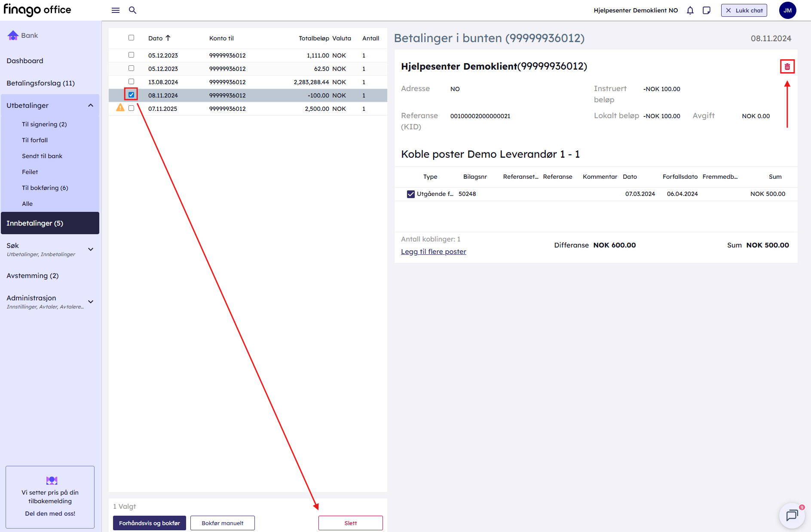Image resolution: width=811 pixels, height=532 pixels.
Task: Click the warning triangle on 07.11.2025 row
Action: (120, 108)
